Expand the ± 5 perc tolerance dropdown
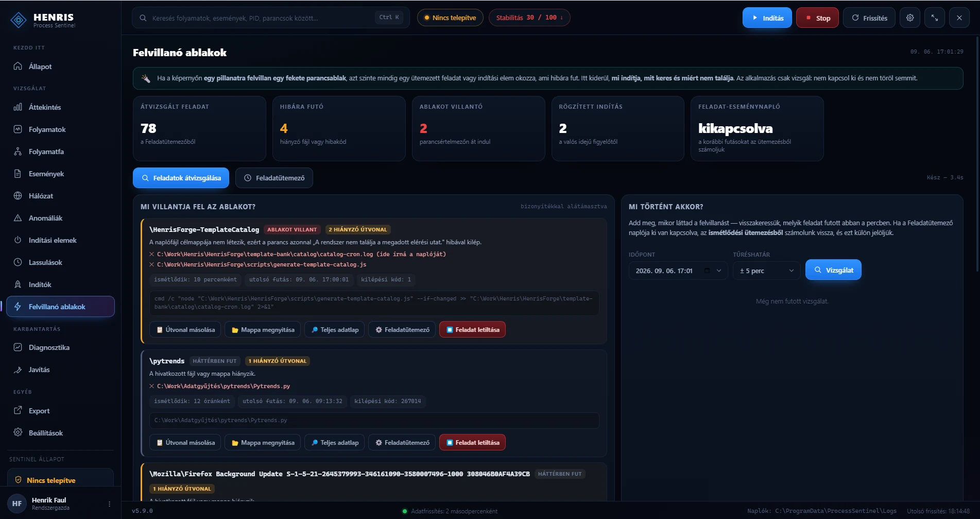 point(767,271)
